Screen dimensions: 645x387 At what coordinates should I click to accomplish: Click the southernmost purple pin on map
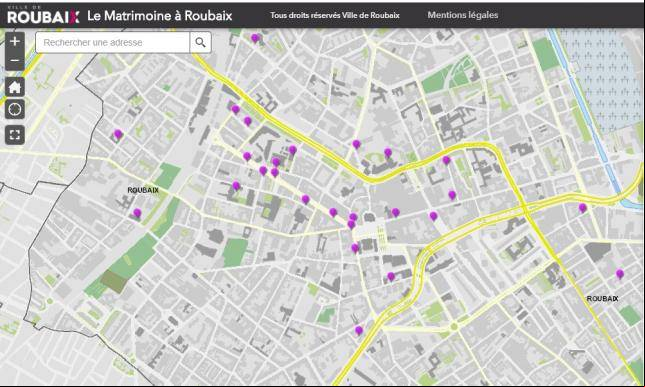[359, 330]
